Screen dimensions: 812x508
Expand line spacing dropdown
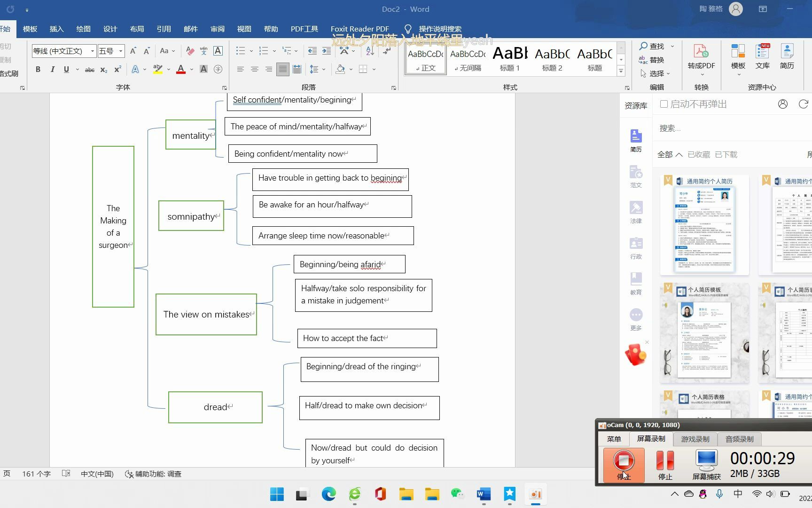324,70
